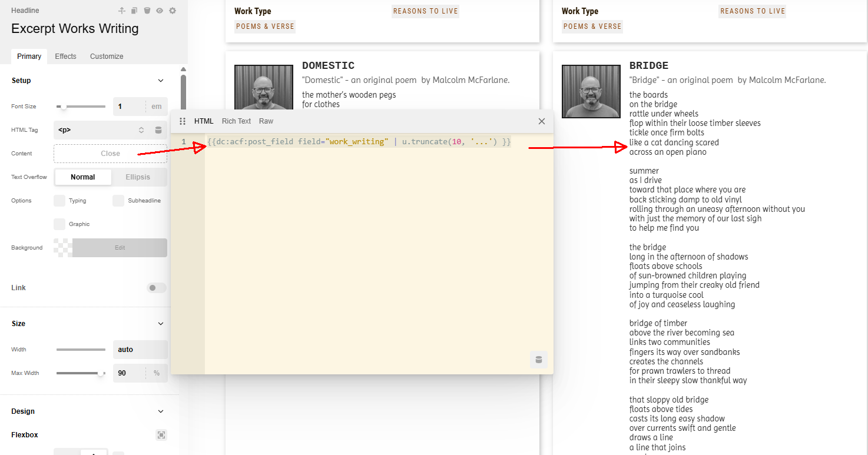The height and width of the screenshot is (455, 868).
Task: Open dynamic content for HTML Tag field
Action: (158, 130)
